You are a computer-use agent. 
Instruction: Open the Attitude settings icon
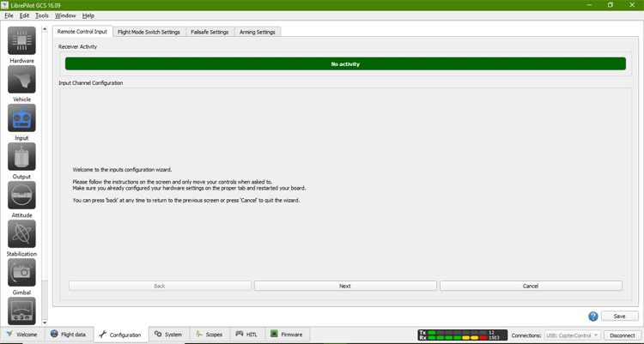click(21, 195)
